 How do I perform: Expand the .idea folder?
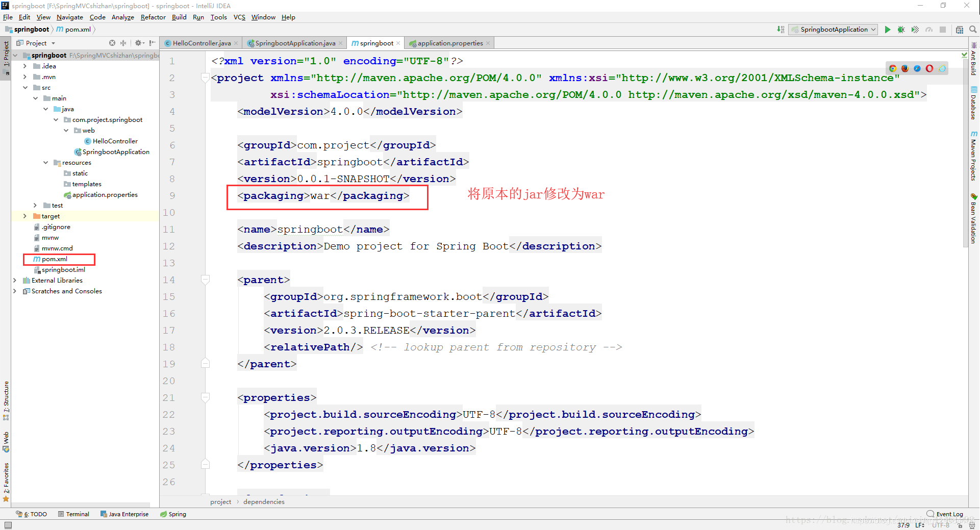point(25,66)
